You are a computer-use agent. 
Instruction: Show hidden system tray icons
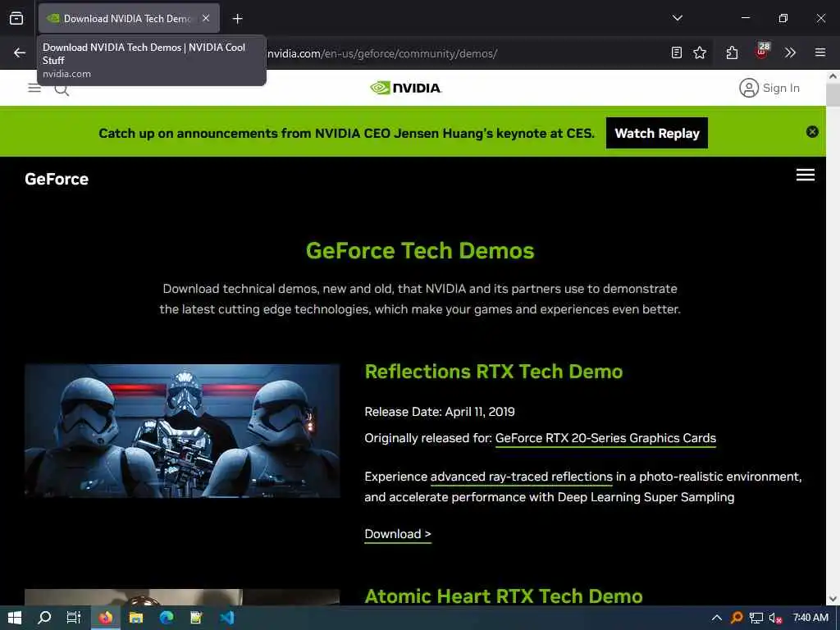pyautogui.click(x=716, y=618)
